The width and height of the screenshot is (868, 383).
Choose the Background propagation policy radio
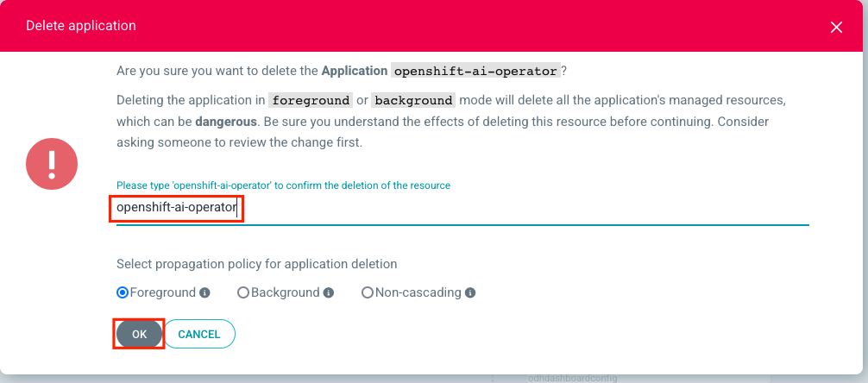pos(243,292)
